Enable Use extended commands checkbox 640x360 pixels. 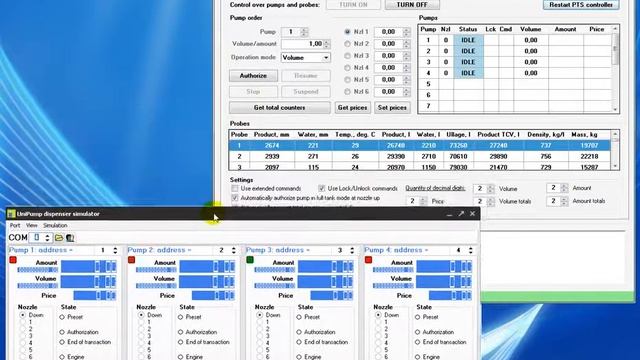pyautogui.click(x=235, y=188)
